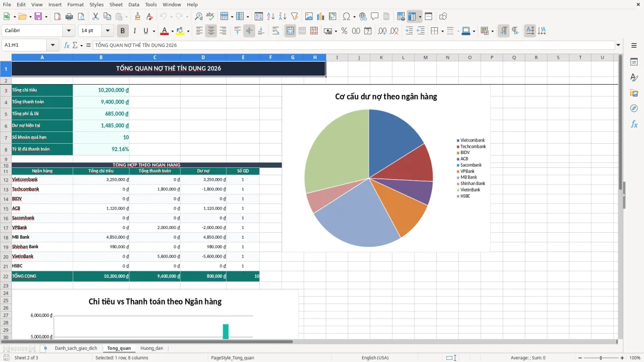The image size is (644, 362).
Task: Expand the Name Box dropdown
Action: [x=53, y=45]
